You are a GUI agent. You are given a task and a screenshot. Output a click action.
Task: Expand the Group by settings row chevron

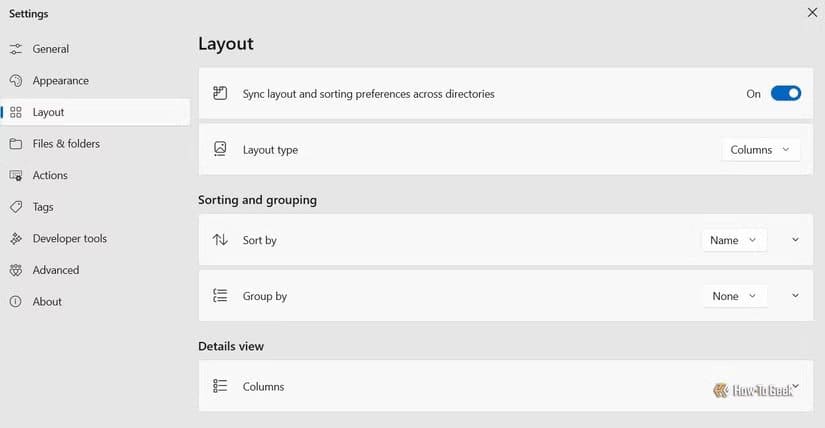point(795,296)
